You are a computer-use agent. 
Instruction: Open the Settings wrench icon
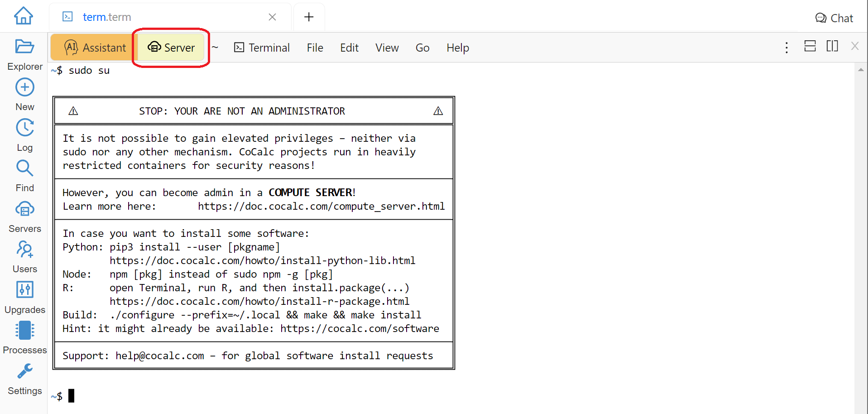[x=24, y=371]
